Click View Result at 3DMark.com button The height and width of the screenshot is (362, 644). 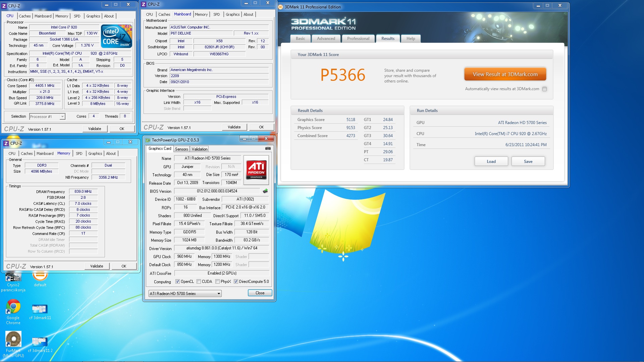505,74
